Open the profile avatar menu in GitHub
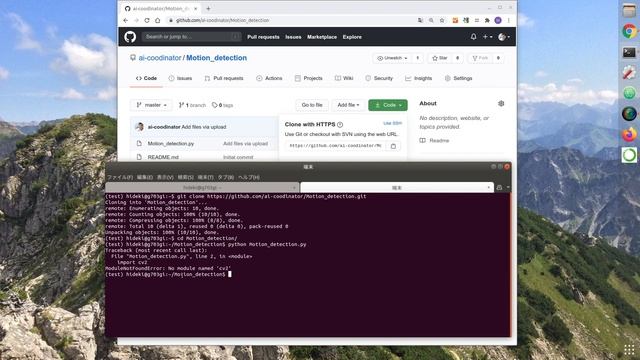 tap(504, 37)
